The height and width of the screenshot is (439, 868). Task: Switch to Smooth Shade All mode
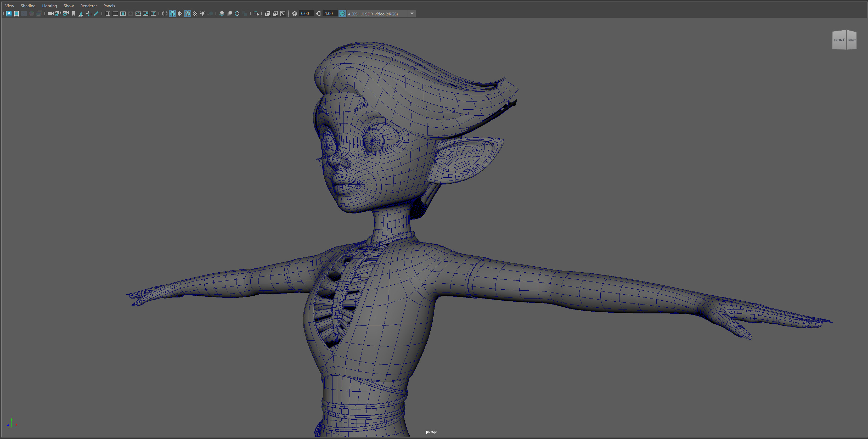point(172,14)
